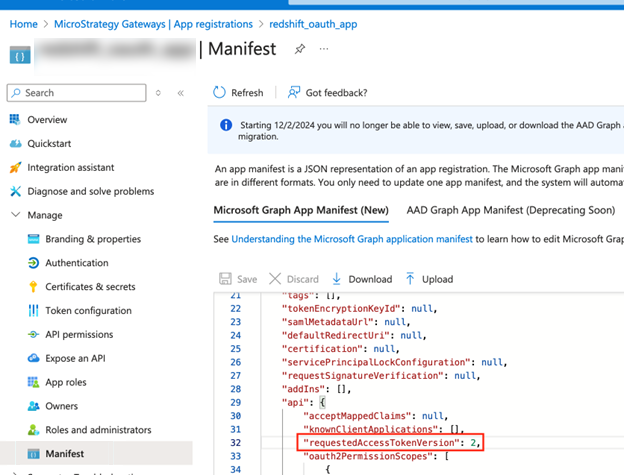Open Integration assistant in the sidebar
This screenshot has width=624, height=475.
70,167
